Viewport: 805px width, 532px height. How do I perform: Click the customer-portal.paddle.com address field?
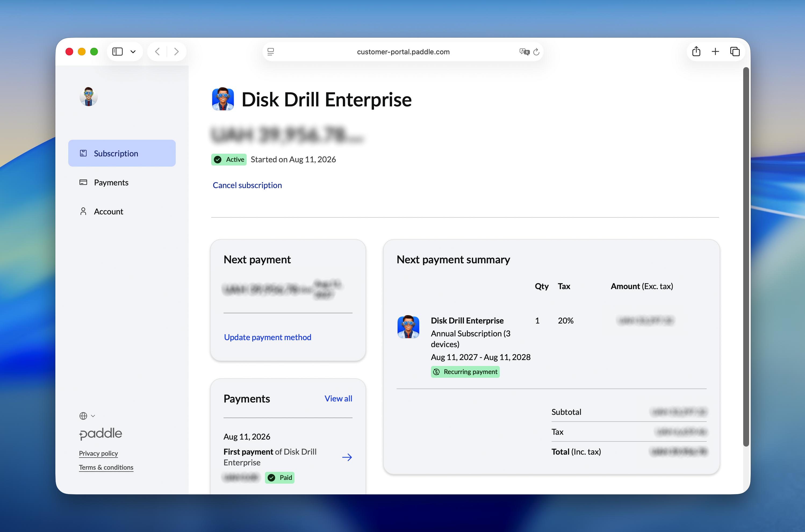click(403, 52)
